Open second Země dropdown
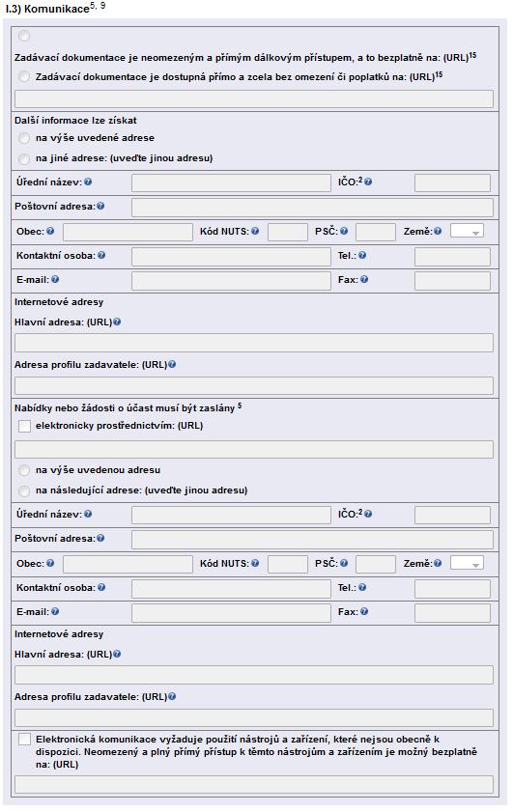 (x=468, y=564)
